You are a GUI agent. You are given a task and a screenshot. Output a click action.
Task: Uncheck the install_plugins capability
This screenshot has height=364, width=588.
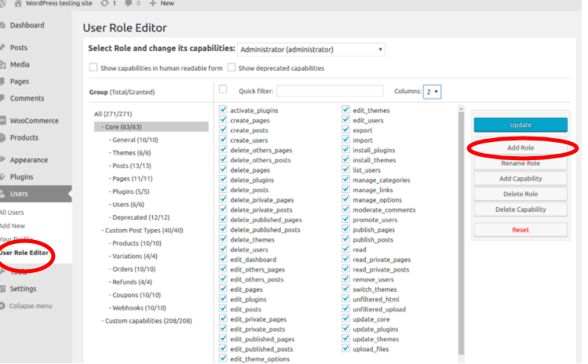345,149
